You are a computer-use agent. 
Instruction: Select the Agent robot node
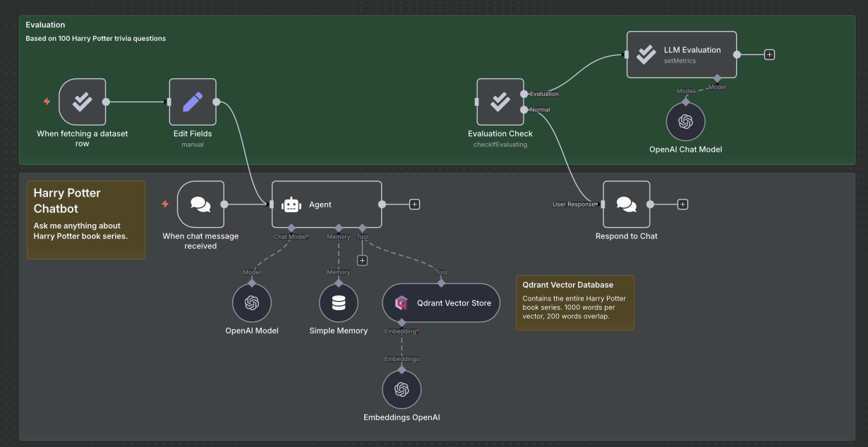click(327, 204)
